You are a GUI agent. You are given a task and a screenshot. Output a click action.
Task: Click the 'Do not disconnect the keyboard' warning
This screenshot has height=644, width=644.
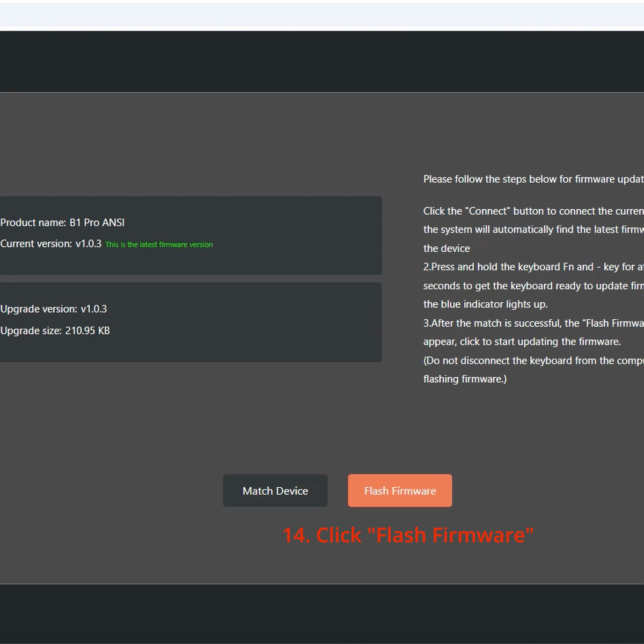[533, 361]
